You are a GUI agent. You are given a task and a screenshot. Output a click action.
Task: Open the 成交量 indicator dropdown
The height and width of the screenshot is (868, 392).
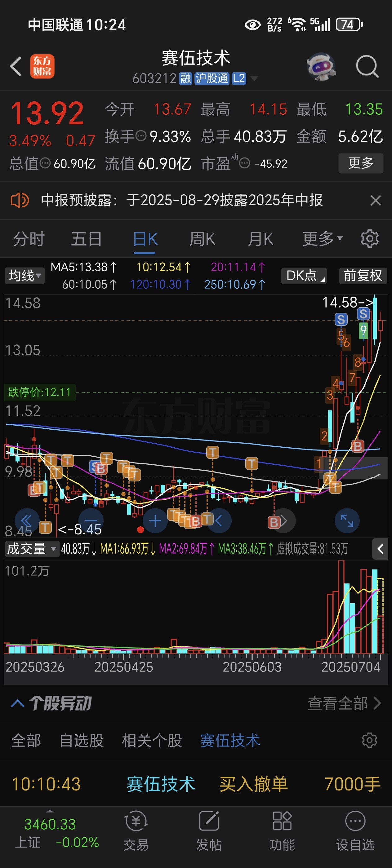coord(32,549)
